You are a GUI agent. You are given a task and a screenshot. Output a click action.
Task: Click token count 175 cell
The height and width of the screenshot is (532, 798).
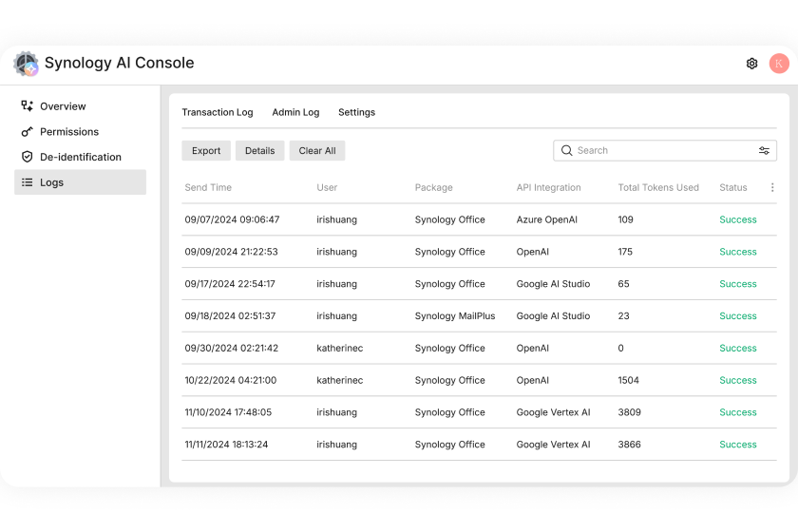pyautogui.click(x=625, y=252)
